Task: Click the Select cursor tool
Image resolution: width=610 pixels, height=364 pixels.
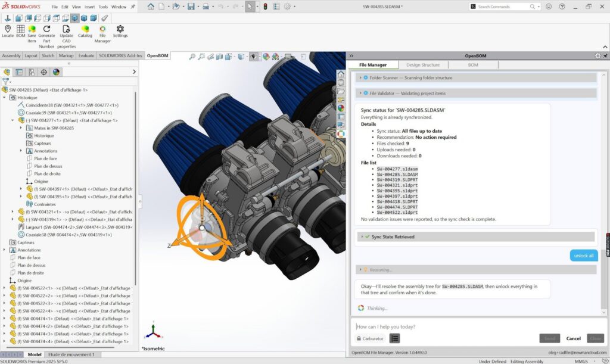Action: coord(250,7)
